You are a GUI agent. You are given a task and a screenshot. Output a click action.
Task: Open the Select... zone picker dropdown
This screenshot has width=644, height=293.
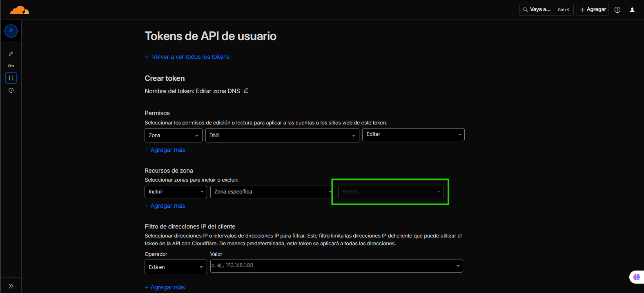[x=390, y=192]
